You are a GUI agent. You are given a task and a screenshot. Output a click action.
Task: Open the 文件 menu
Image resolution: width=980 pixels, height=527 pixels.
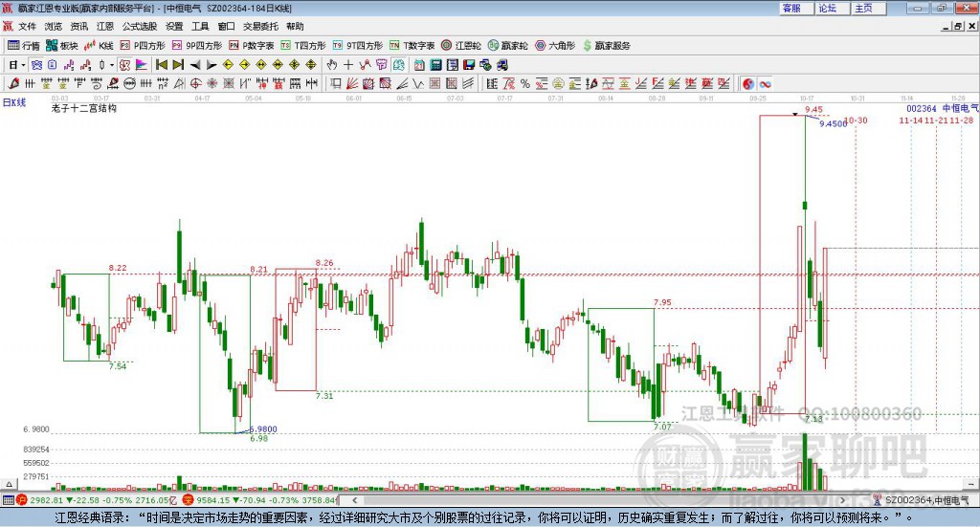click(27, 26)
